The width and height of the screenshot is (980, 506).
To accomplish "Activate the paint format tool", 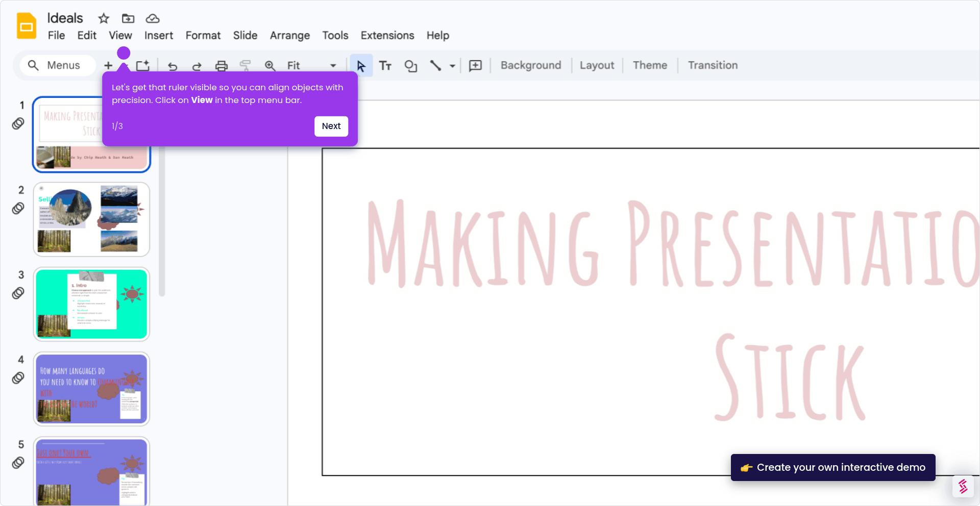I will (246, 65).
